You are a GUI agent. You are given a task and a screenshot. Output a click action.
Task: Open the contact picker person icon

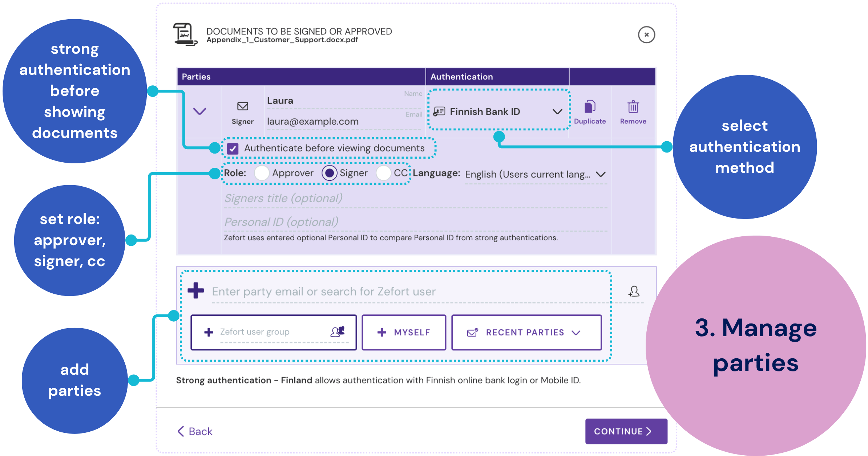click(634, 291)
